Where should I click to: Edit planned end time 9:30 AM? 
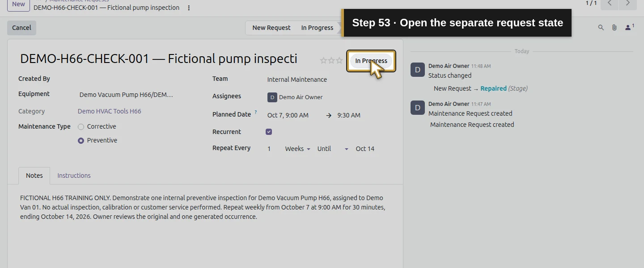(349, 115)
